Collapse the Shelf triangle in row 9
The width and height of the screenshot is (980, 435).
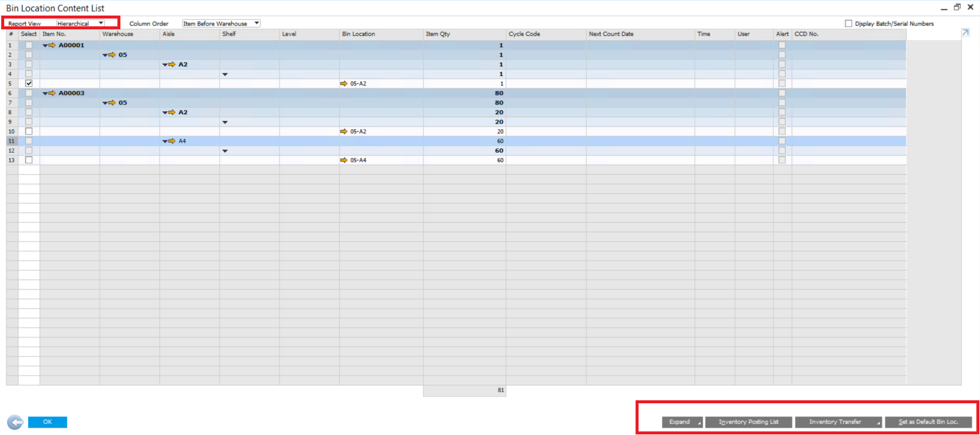(225, 122)
